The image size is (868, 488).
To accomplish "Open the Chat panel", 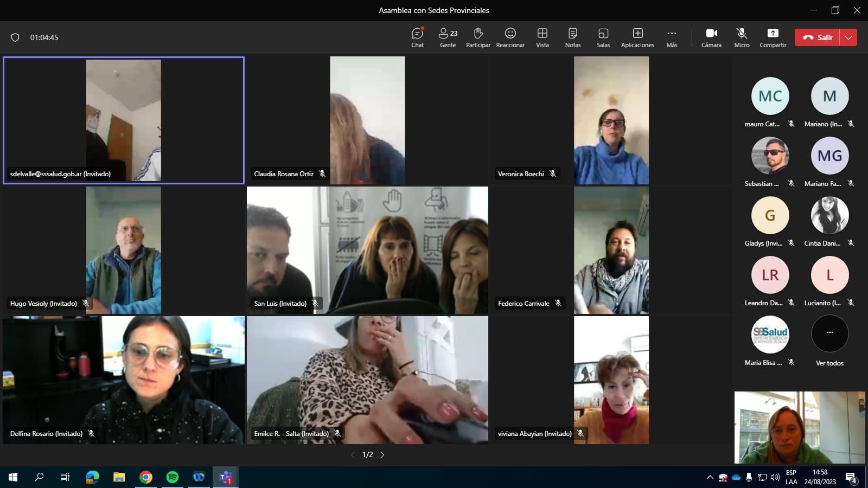I will pos(417,37).
